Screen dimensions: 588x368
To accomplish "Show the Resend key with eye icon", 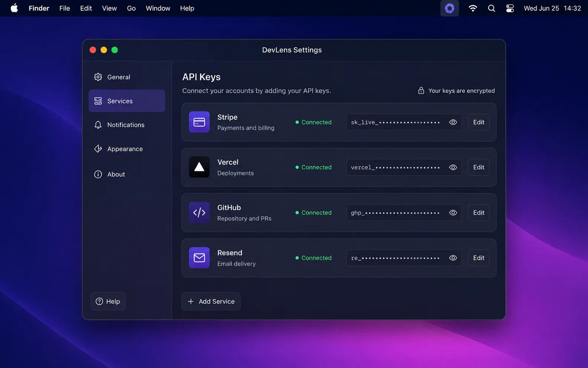I will [453, 258].
